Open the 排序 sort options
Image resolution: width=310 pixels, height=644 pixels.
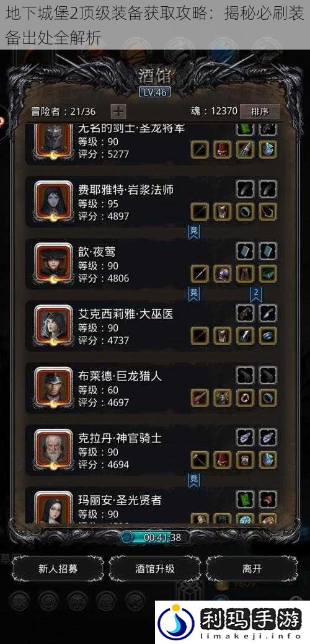(260, 112)
